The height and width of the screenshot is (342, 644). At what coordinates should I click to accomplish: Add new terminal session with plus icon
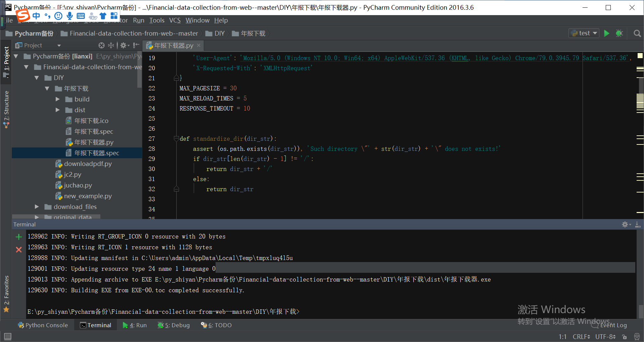tap(18, 237)
